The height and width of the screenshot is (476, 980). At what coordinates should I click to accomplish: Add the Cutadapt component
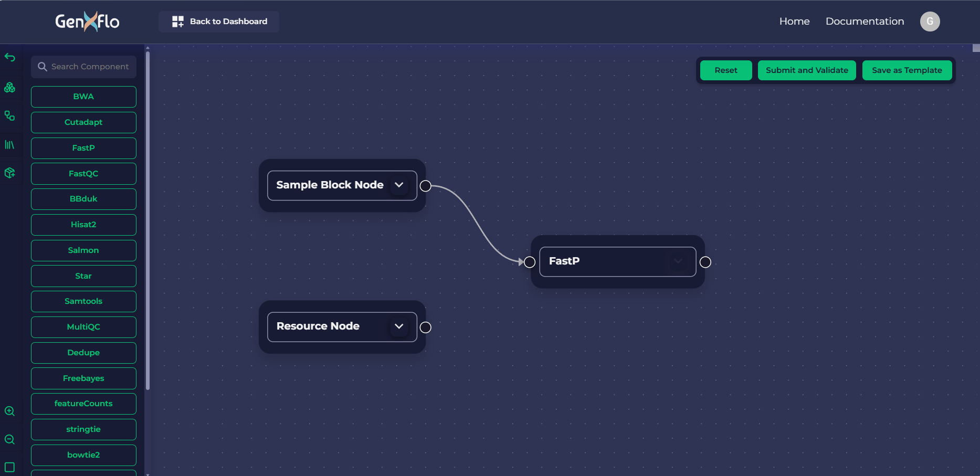83,122
